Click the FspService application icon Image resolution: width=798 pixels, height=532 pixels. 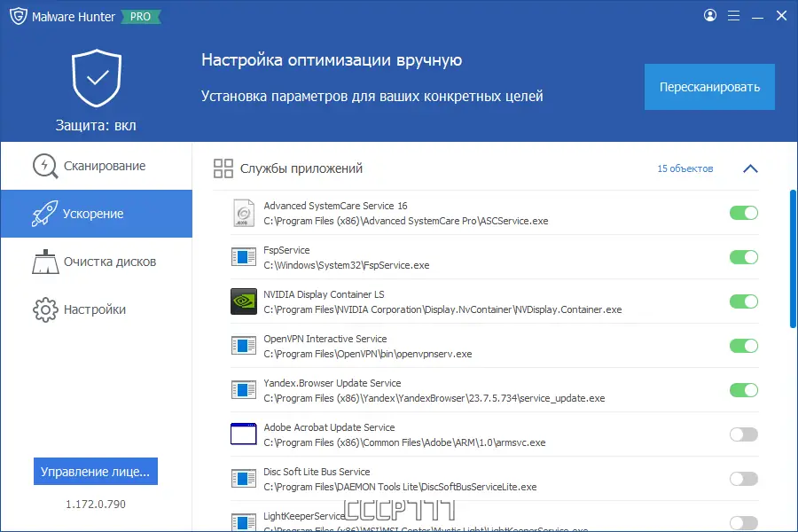tap(244, 257)
